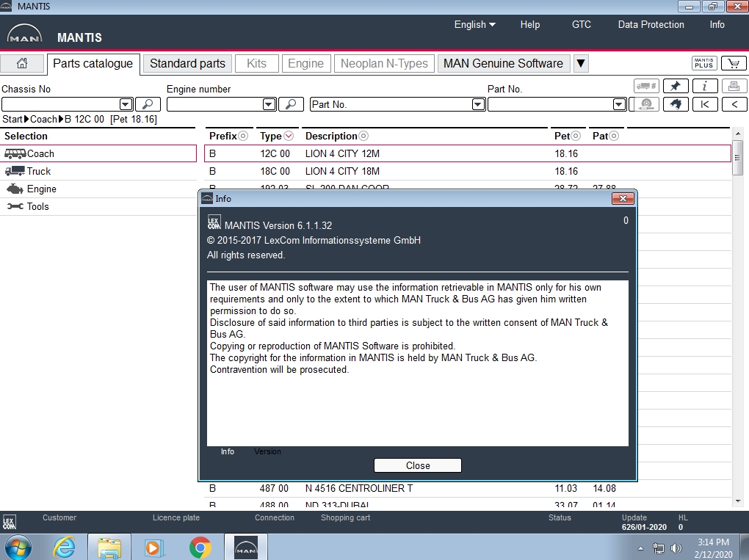Select Truck in Selection list

click(x=98, y=172)
